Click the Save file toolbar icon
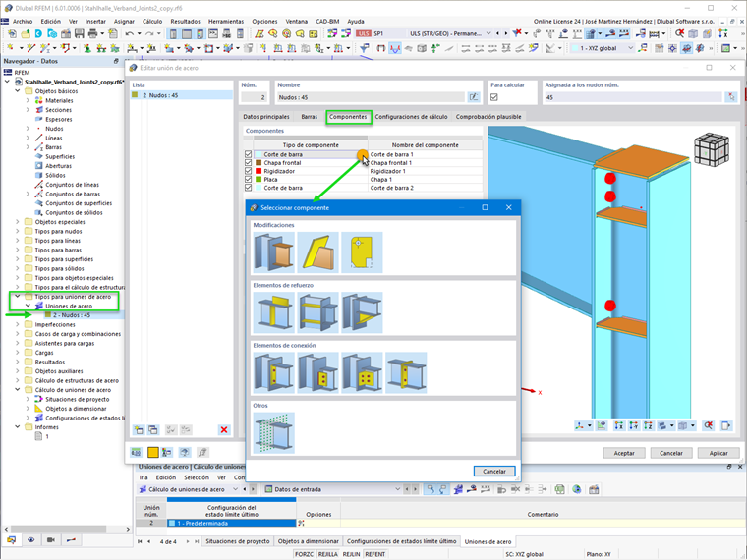747x560 pixels. click(79, 33)
